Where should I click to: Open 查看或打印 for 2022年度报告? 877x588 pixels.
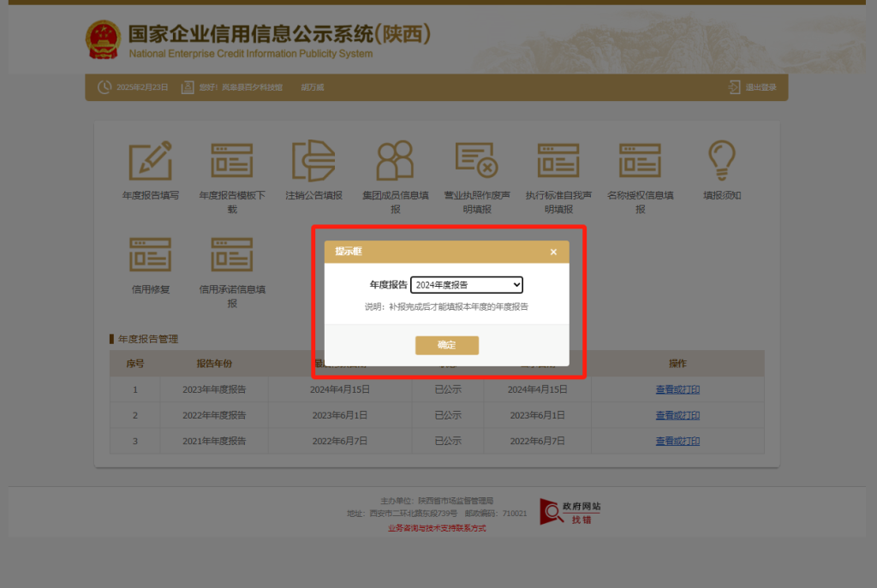(x=677, y=415)
